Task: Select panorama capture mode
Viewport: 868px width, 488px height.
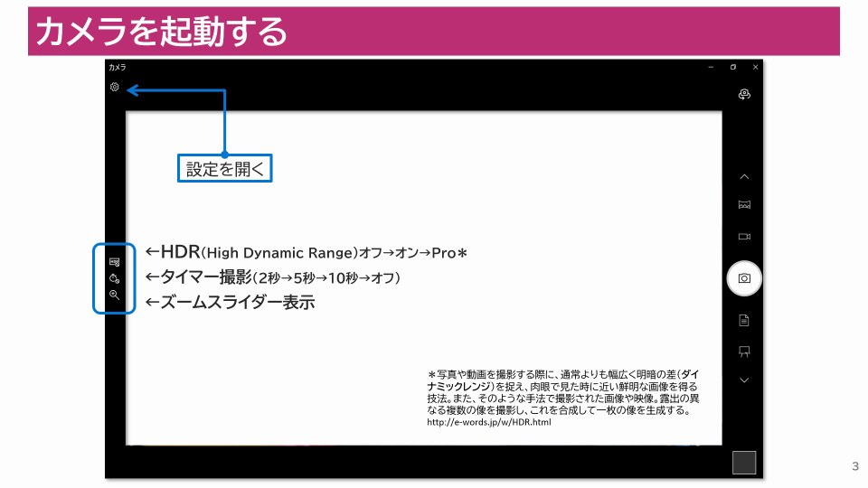Action: point(744,205)
